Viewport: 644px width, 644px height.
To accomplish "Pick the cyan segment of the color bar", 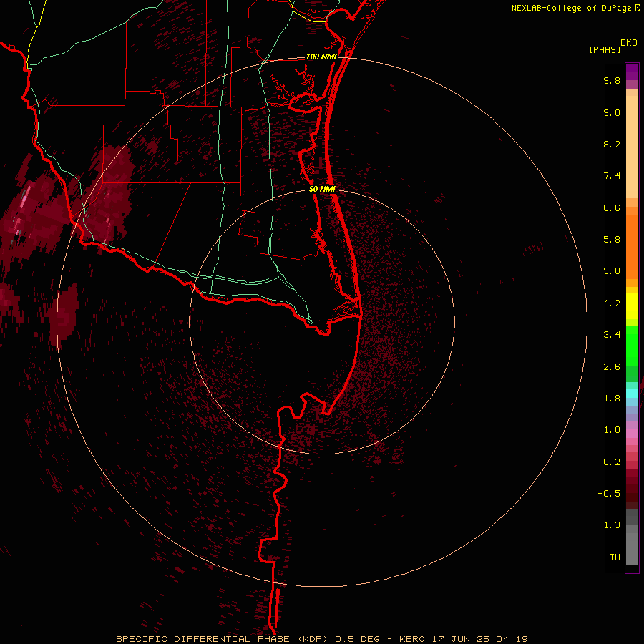I will pos(632,394).
